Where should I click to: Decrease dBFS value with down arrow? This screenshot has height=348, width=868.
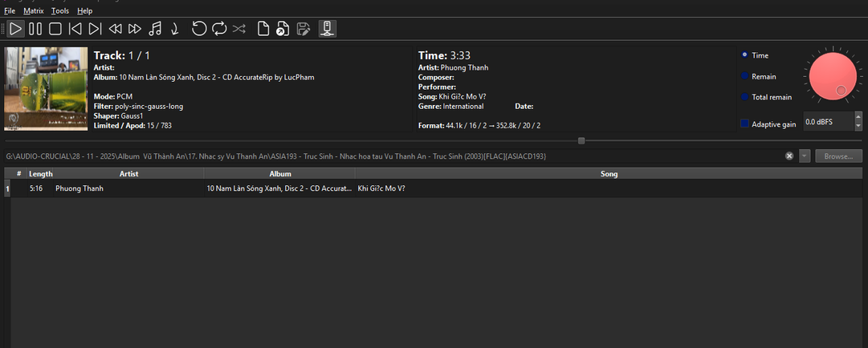[858, 126]
